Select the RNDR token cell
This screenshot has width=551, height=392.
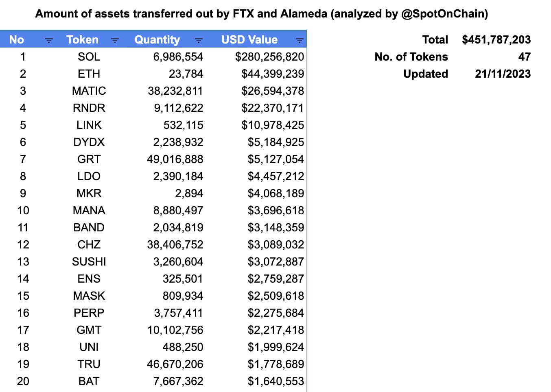coord(89,108)
